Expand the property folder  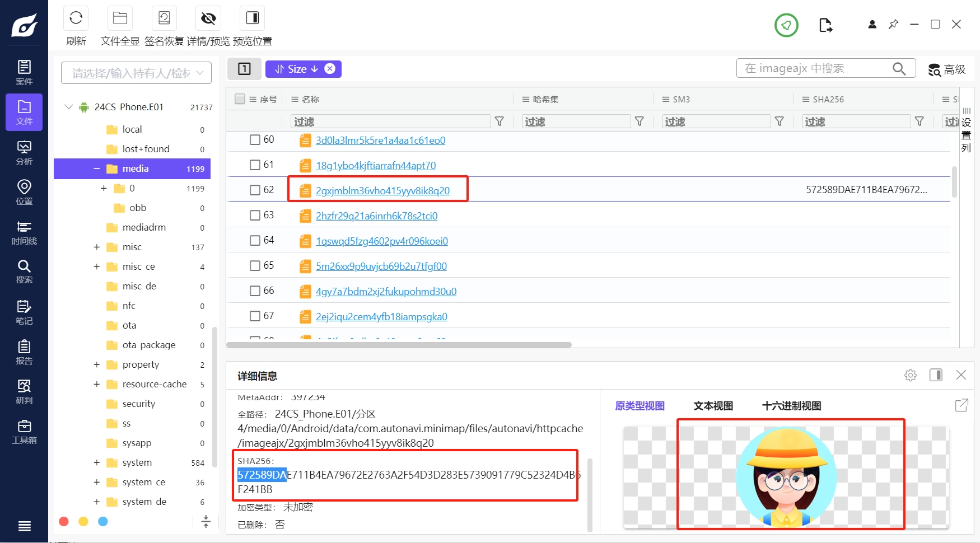click(96, 364)
